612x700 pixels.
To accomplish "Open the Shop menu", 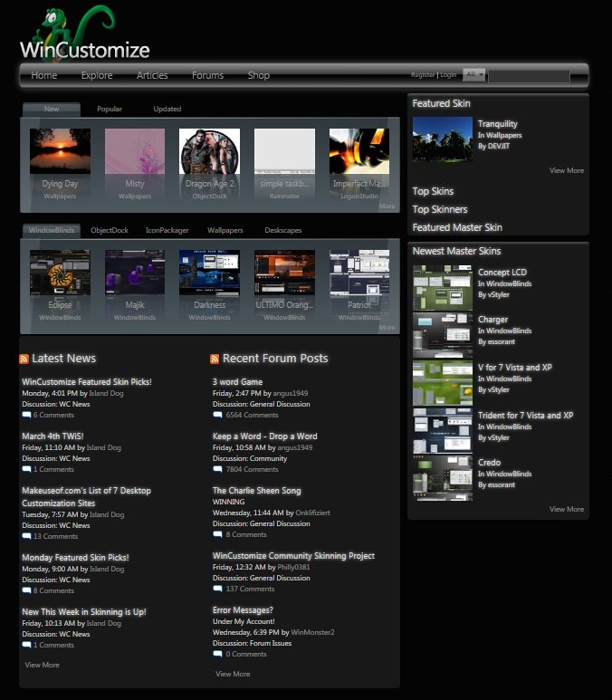I will (258, 75).
